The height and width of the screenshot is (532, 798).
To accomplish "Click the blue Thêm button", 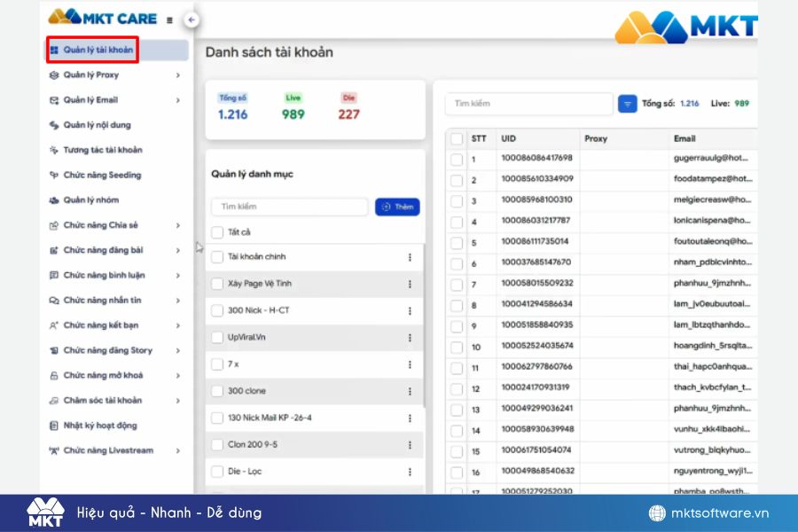I will click(x=397, y=207).
